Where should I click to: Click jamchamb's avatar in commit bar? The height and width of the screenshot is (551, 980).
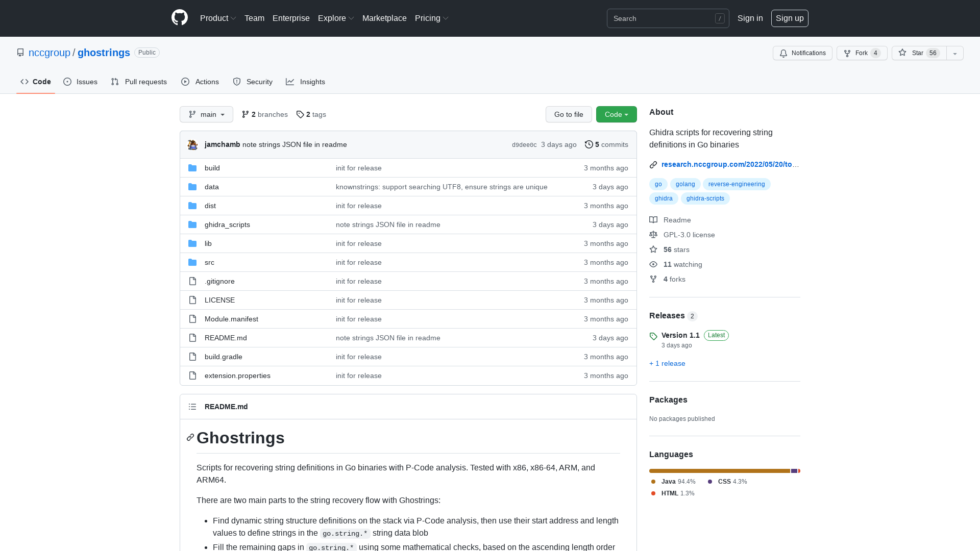(x=192, y=144)
